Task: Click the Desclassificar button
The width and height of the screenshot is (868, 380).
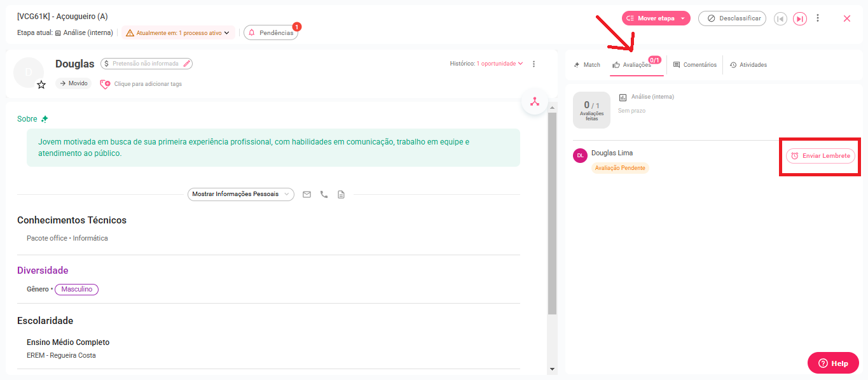Action: (x=732, y=18)
